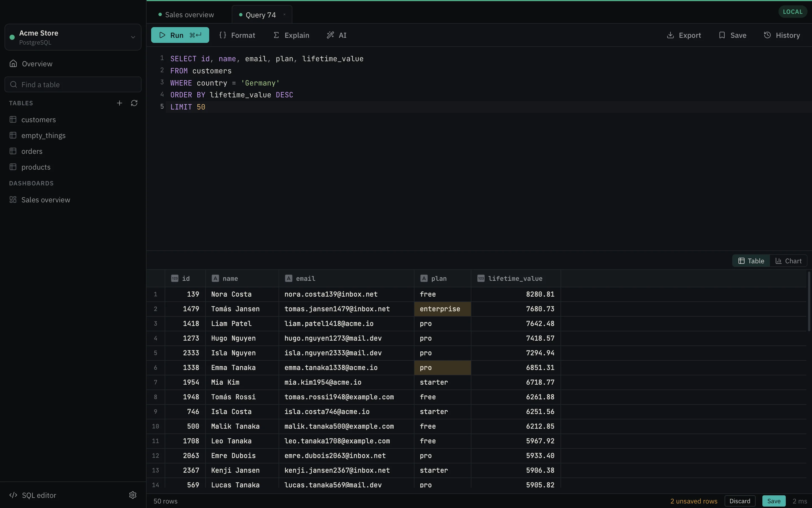Select the edited enterprise plan cell
The height and width of the screenshot is (508, 812).
pyautogui.click(x=443, y=309)
